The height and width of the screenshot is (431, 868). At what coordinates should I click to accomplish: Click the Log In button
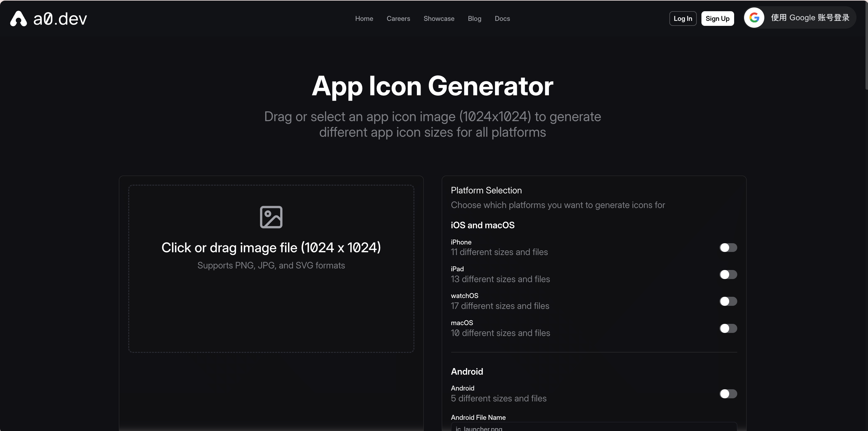tap(683, 19)
